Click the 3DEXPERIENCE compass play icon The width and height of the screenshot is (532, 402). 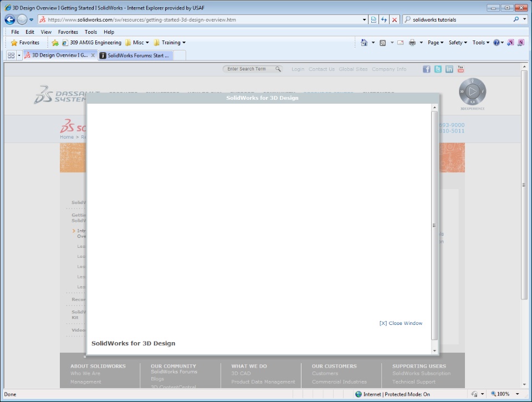(x=473, y=91)
